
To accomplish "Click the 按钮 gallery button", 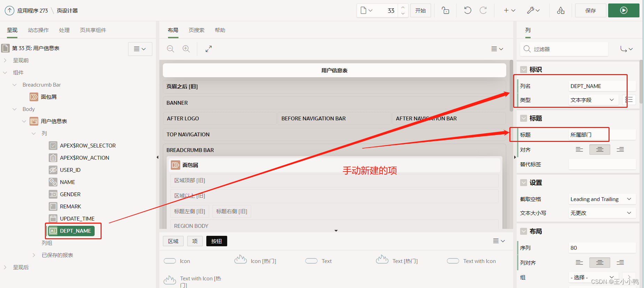I will 216,241.
